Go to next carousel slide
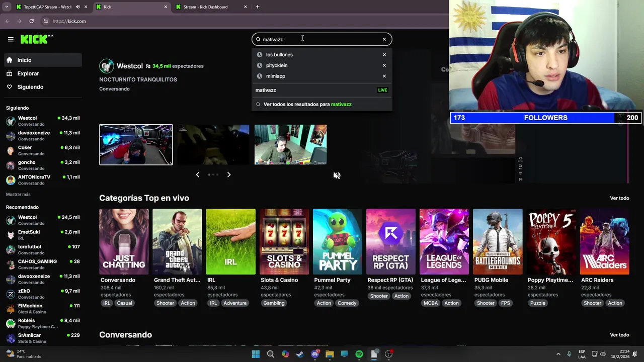Image resolution: width=644 pixels, height=362 pixels. coord(229,174)
